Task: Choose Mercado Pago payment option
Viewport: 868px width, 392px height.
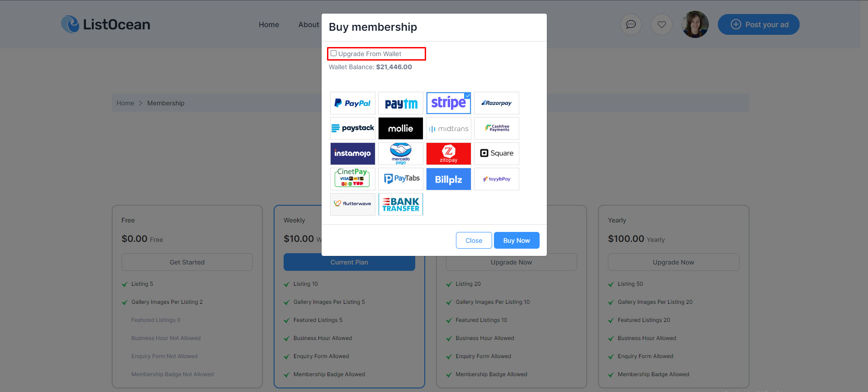Action: tap(401, 154)
